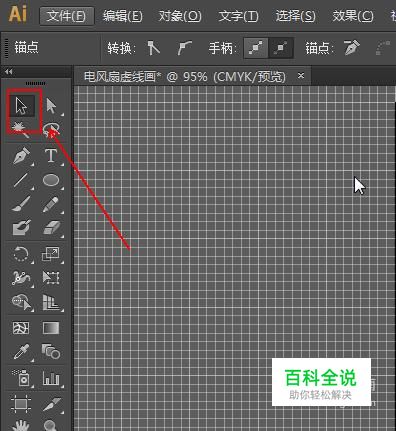This screenshot has height=431, width=396.
Task: Select the Blob Brush tool
Action: (21, 228)
